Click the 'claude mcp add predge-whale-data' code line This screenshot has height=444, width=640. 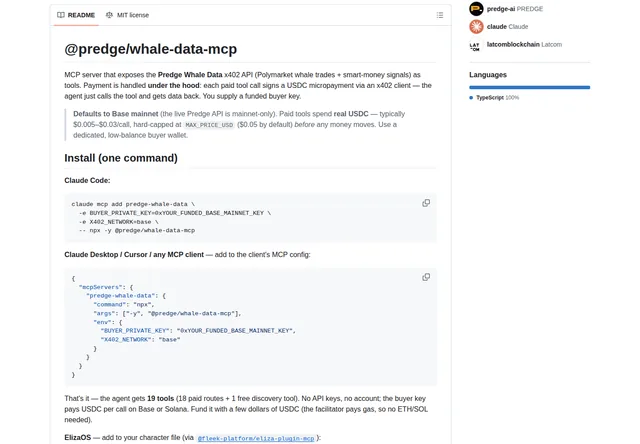133,204
